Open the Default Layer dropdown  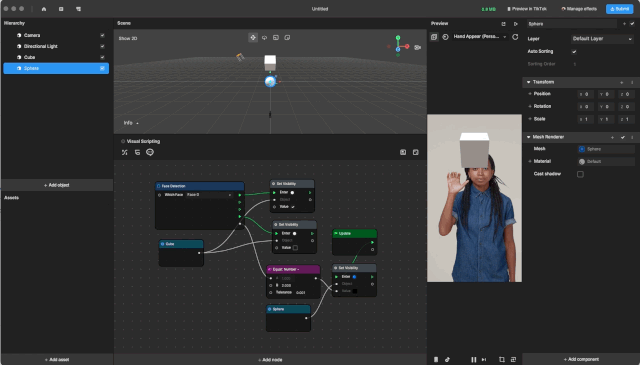tap(602, 39)
